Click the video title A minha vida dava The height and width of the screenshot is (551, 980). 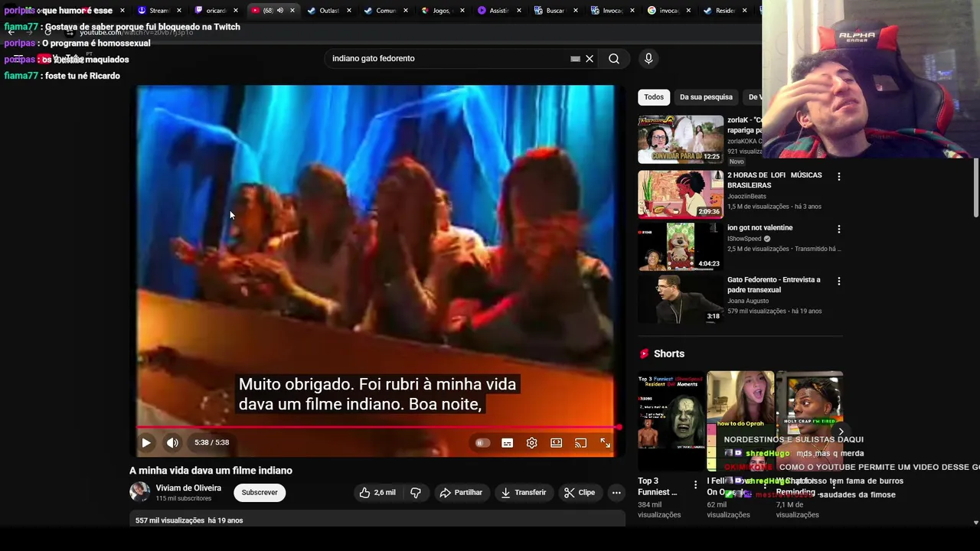pos(211,471)
